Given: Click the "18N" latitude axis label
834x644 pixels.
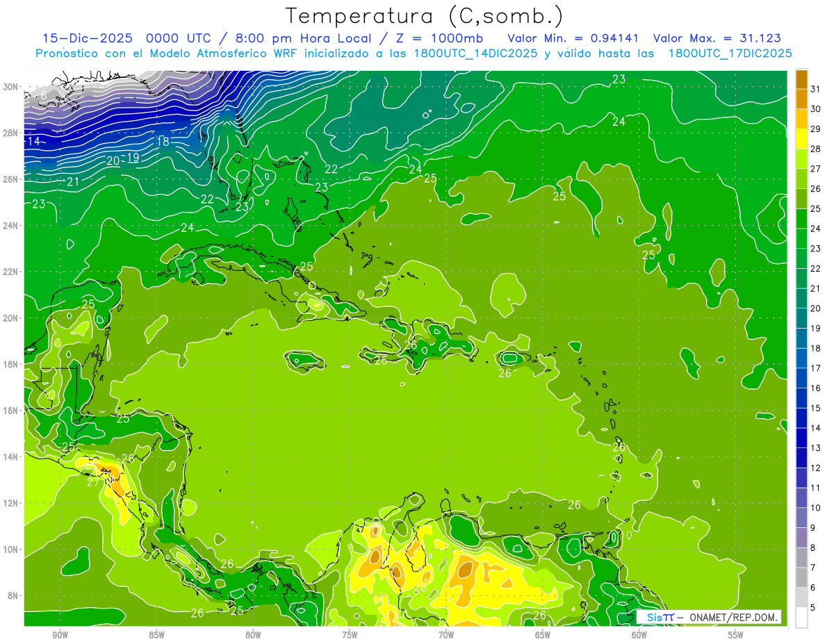Looking at the screenshot, I should tap(10, 364).
